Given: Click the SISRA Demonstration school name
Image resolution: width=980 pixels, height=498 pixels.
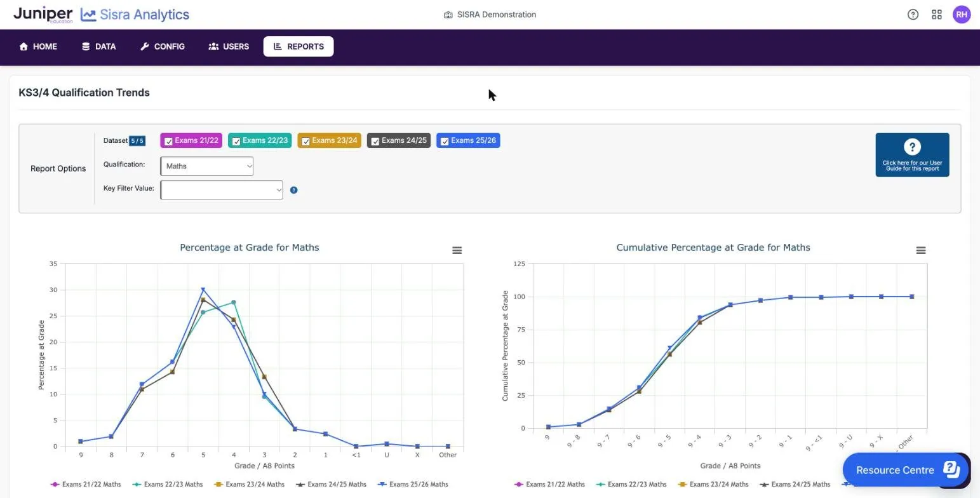Looking at the screenshot, I should click(496, 15).
